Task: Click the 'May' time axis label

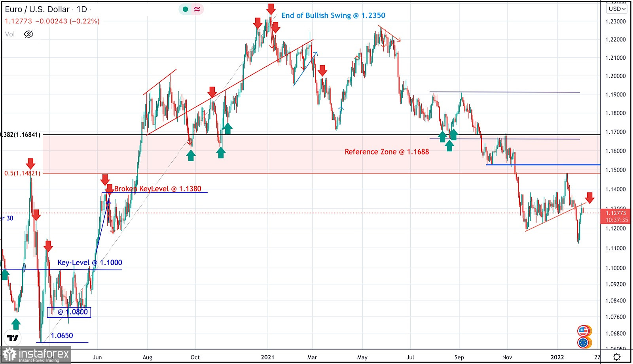Action: [362, 357]
